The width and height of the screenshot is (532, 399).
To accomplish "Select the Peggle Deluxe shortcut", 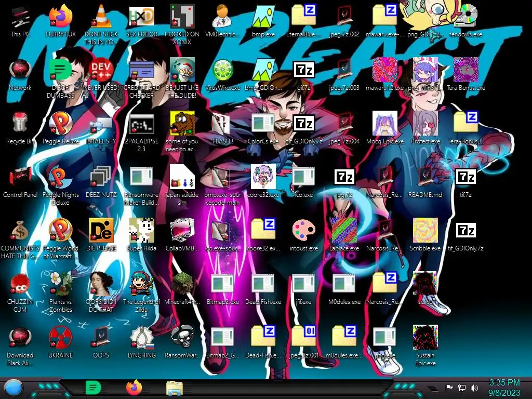I will pos(60,128).
